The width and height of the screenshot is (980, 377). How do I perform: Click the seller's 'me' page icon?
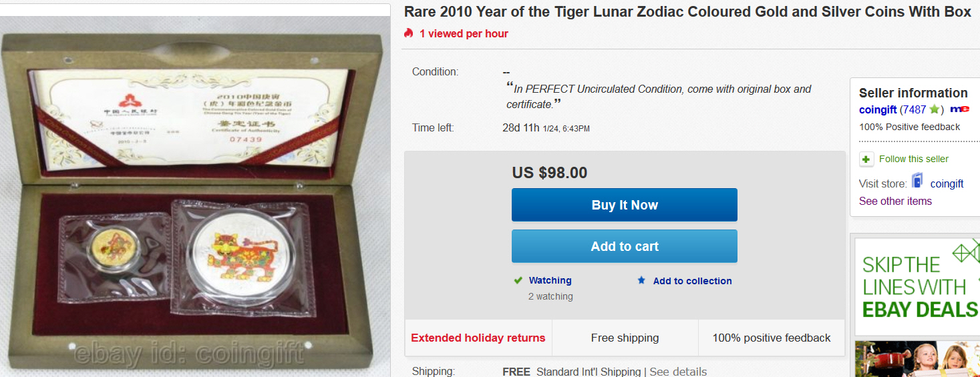pos(959,109)
